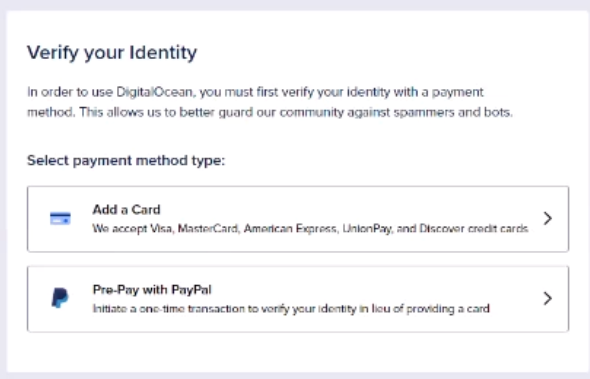590x379 pixels.
Task: Click the one-time transaction description text
Action: tap(291, 309)
